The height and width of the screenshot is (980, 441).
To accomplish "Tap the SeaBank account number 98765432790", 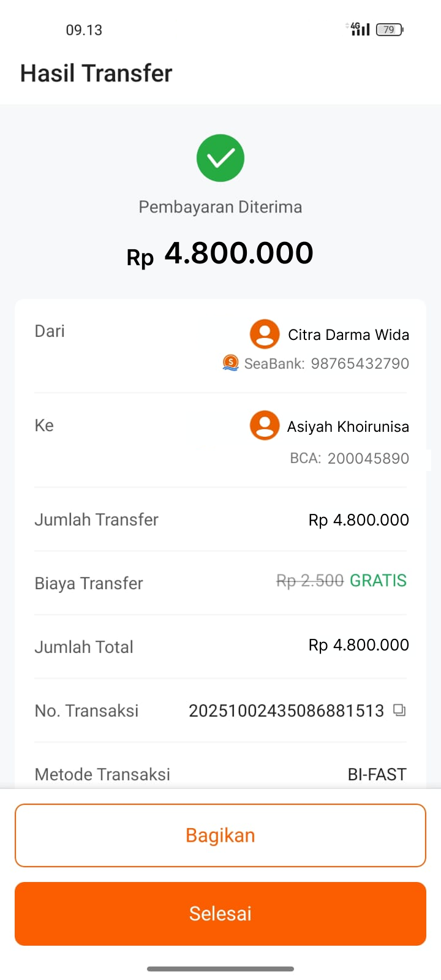I will [360, 363].
